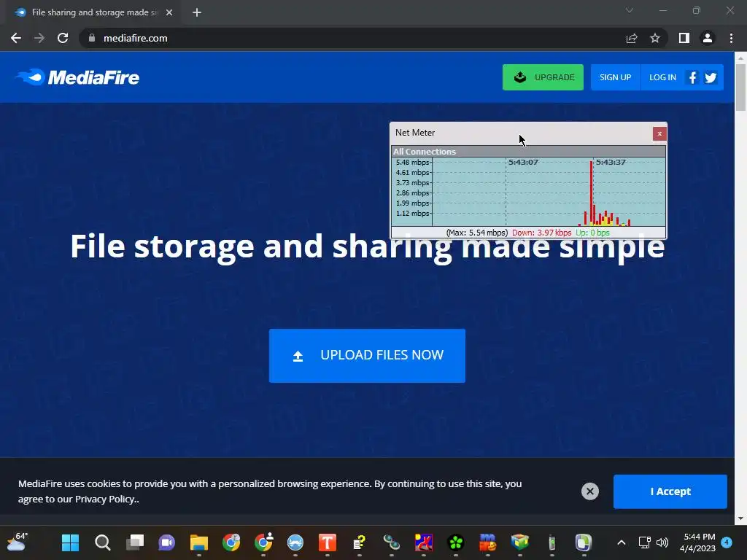The image size is (747, 560).
Task: Reload the page with refresh icon
Action: click(63, 38)
